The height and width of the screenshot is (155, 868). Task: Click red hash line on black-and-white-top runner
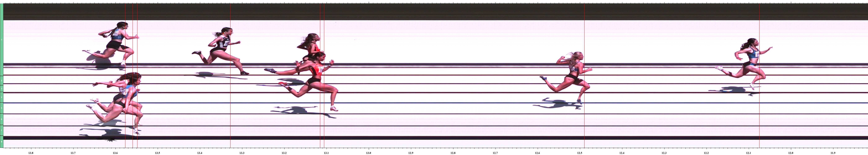(x=230, y=76)
